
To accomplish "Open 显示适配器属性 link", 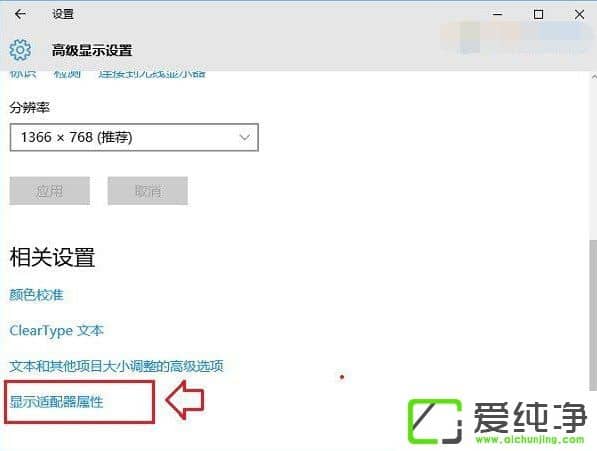I will (56, 402).
